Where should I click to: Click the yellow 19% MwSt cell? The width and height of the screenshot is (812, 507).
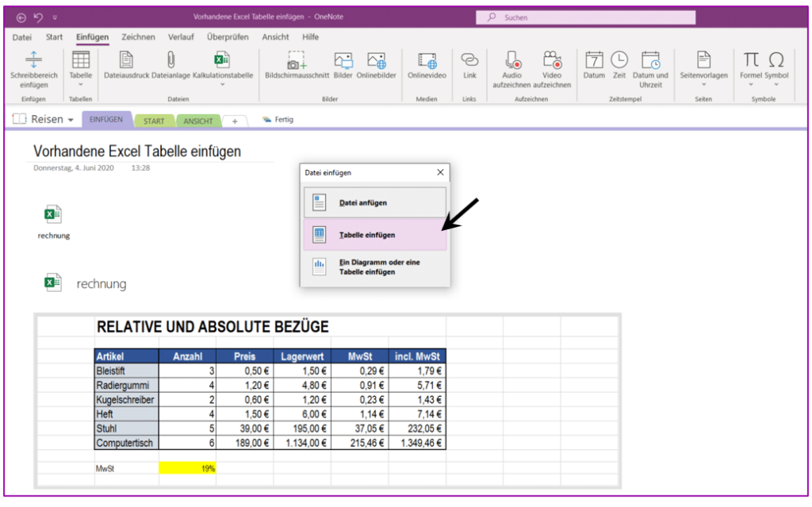(x=187, y=468)
